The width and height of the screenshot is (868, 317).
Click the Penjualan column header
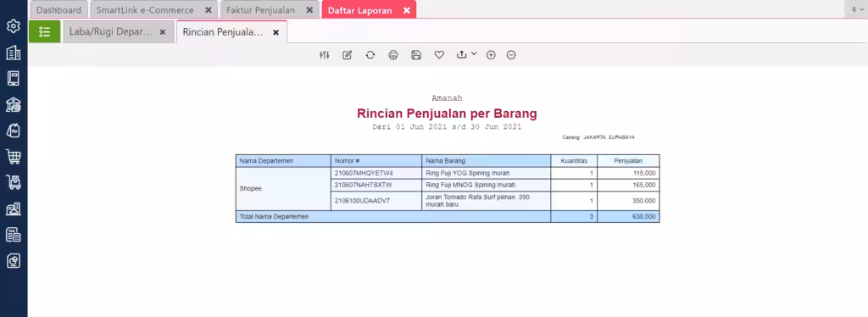tap(628, 161)
